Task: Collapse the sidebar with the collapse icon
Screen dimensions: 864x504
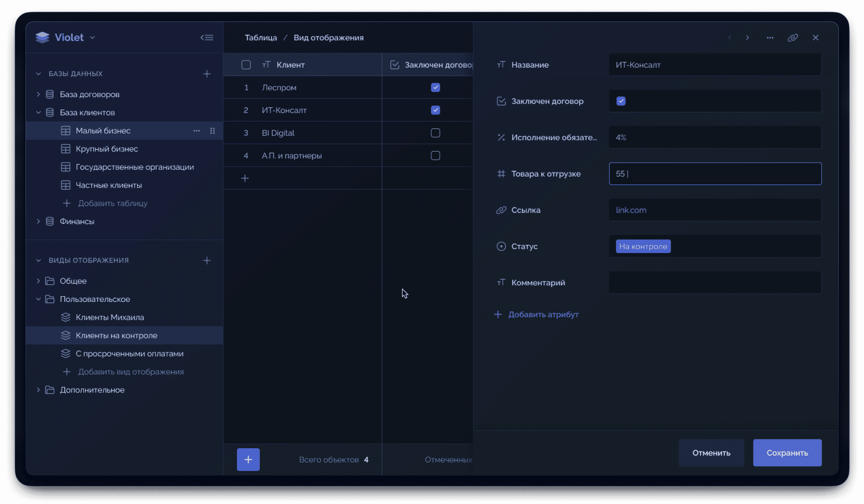Action: click(x=207, y=37)
